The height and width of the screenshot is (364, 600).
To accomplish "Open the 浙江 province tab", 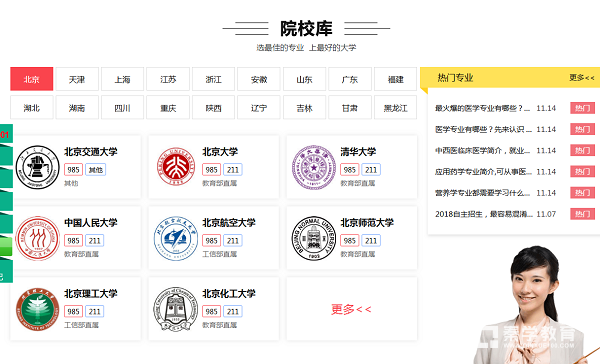I will tap(213, 79).
